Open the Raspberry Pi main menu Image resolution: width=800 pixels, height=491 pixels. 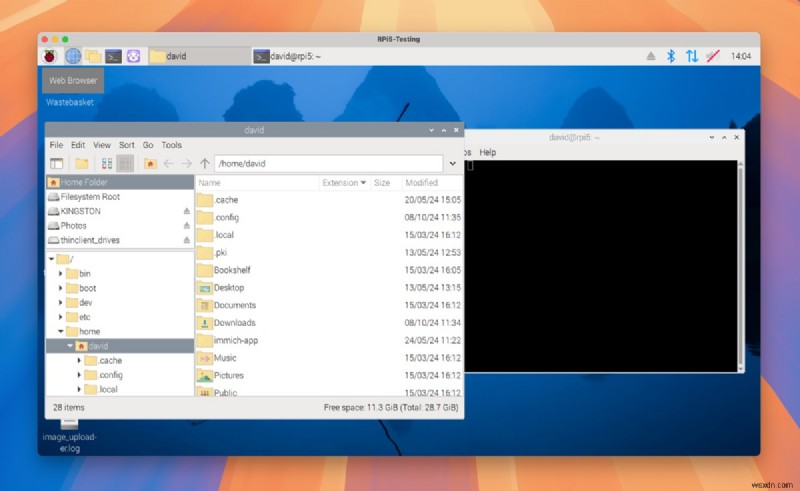[49, 56]
